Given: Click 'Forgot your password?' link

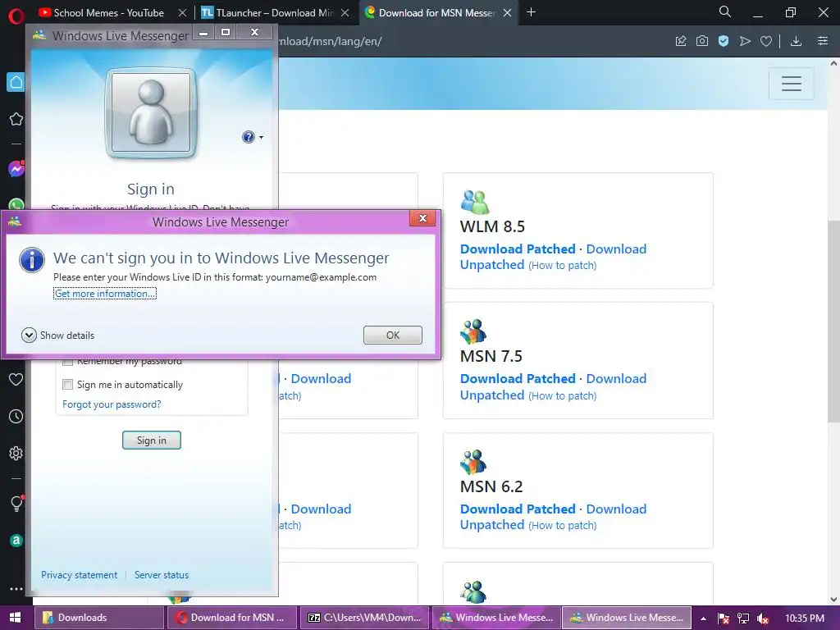Looking at the screenshot, I should point(112,404).
